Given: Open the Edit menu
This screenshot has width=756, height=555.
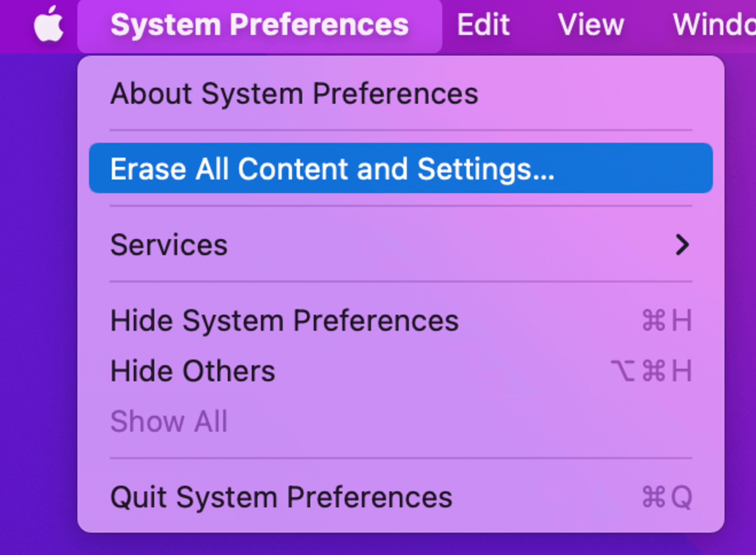Looking at the screenshot, I should tap(482, 25).
